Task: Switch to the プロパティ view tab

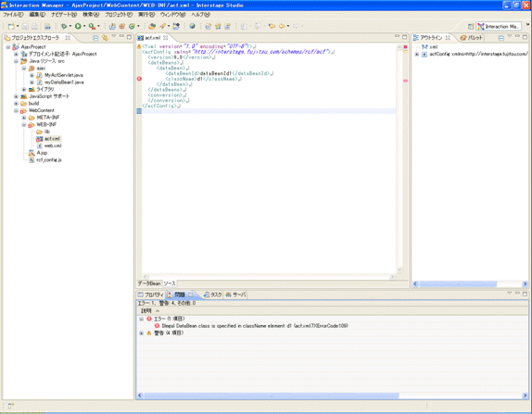Action: (150, 295)
